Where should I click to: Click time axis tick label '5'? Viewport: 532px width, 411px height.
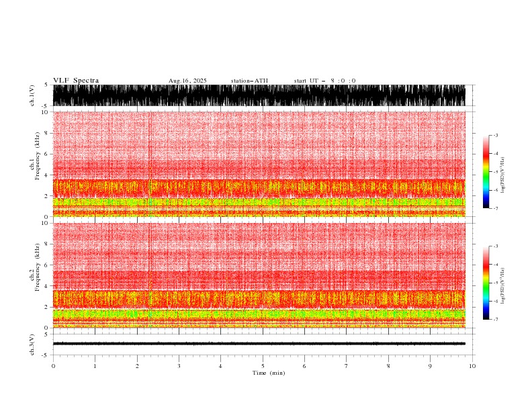click(x=263, y=366)
